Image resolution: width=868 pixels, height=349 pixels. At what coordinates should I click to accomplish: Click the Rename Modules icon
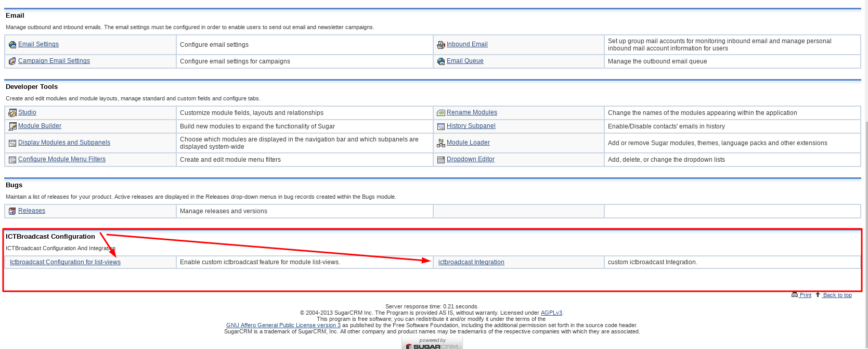click(x=441, y=113)
